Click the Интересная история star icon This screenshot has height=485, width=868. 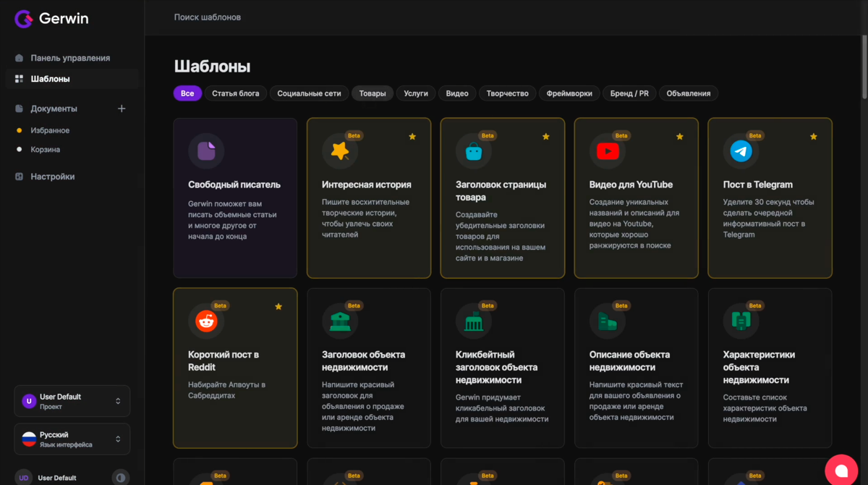(340, 151)
